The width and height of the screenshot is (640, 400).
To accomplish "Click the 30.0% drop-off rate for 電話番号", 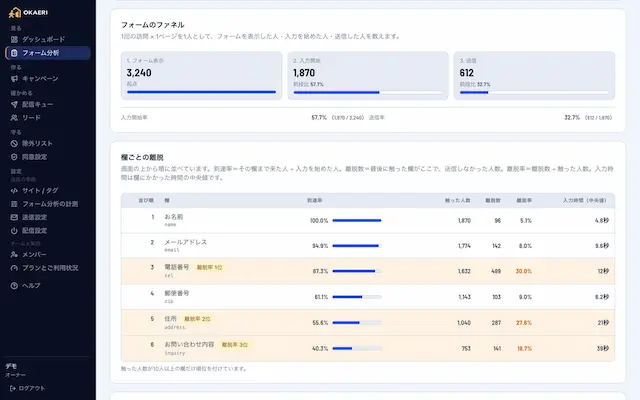I will tap(524, 271).
